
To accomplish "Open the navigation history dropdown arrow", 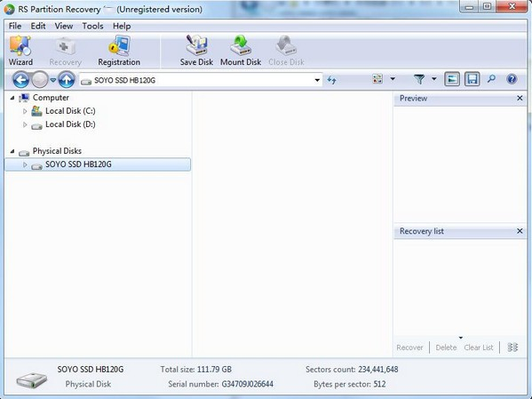I will [53, 80].
